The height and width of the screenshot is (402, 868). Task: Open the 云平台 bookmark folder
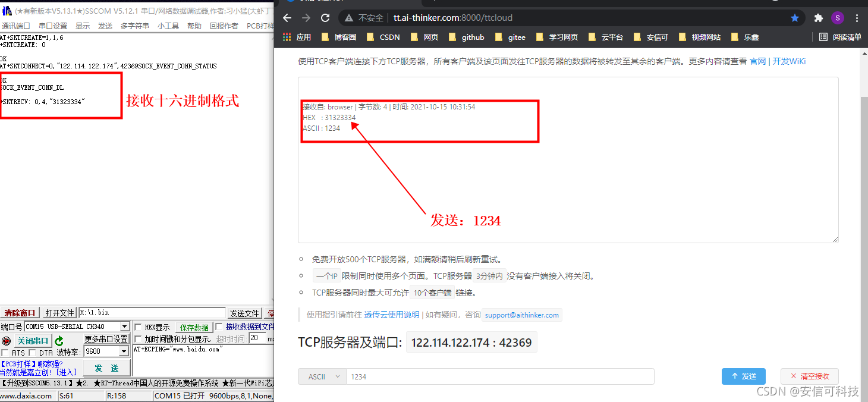point(605,37)
